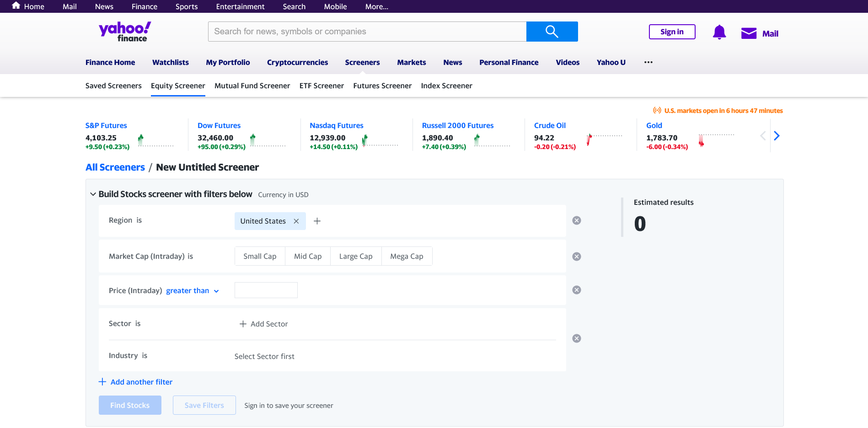
Task: Open Cryptocurrencies in main navigation
Action: [x=297, y=63]
